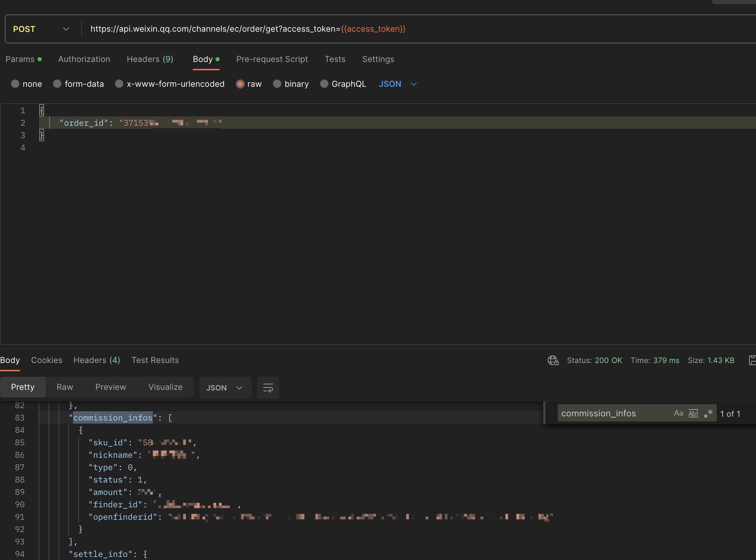Select form-data body radio option
The width and height of the screenshot is (756, 560).
(x=57, y=84)
